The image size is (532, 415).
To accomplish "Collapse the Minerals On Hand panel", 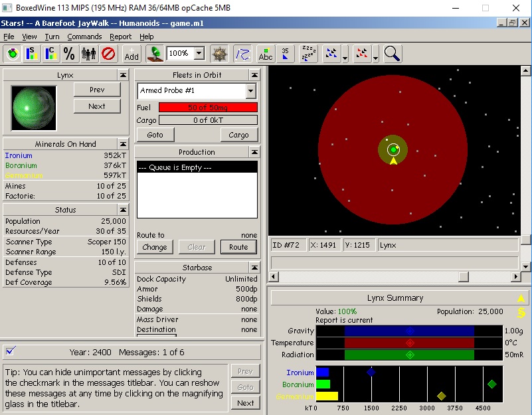I will click(123, 144).
